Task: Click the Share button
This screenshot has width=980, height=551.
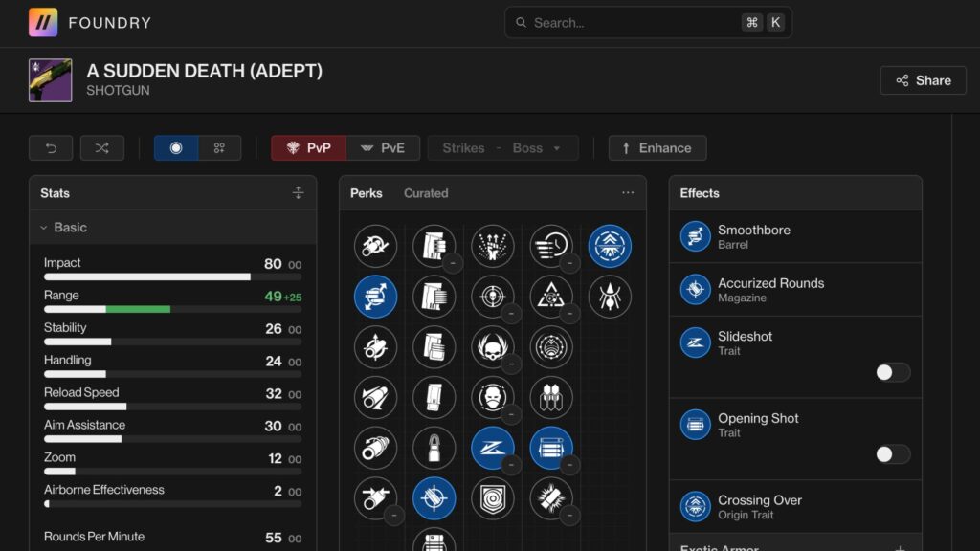Action: tap(924, 80)
